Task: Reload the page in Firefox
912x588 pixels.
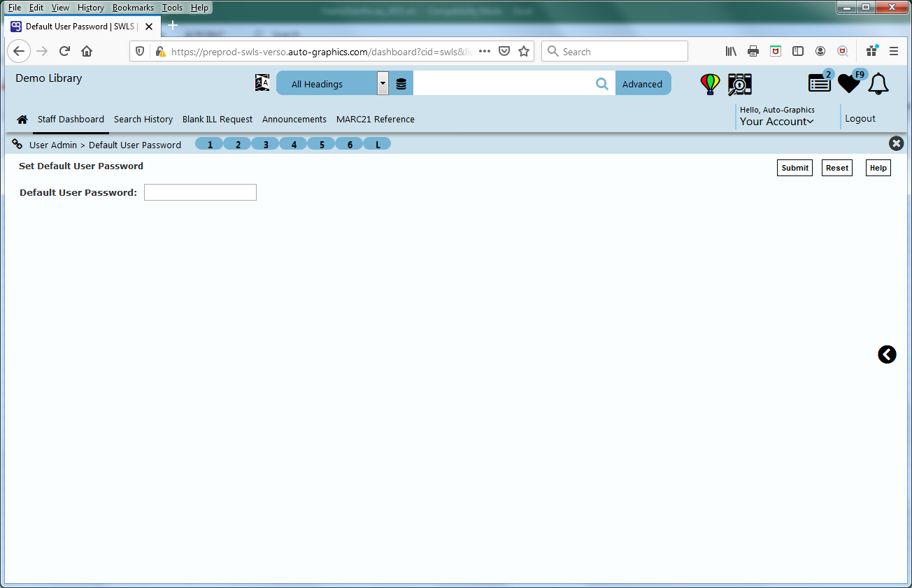Action: pos(64,51)
